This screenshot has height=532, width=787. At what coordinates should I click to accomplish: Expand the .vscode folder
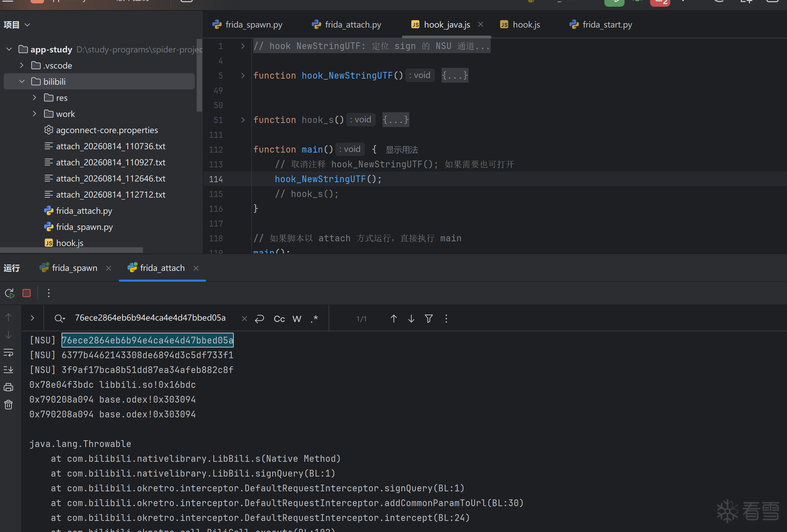22,65
